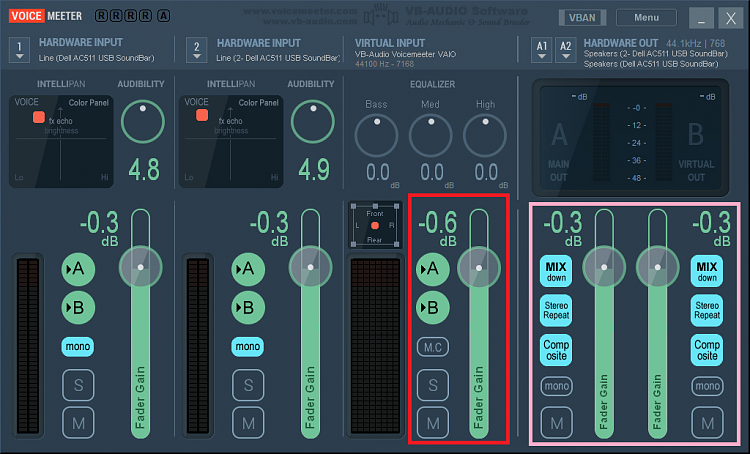Mute bus A output
The height and width of the screenshot is (454, 750).
[x=557, y=423]
